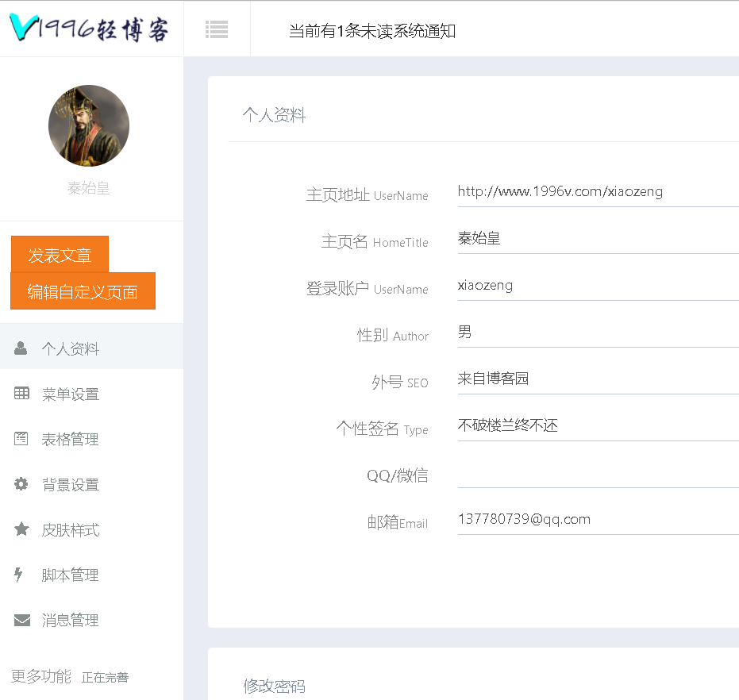This screenshot has width=739, height=700.
Task: Click the star icon beside 皮肤样式
Action: coord(21,529)
